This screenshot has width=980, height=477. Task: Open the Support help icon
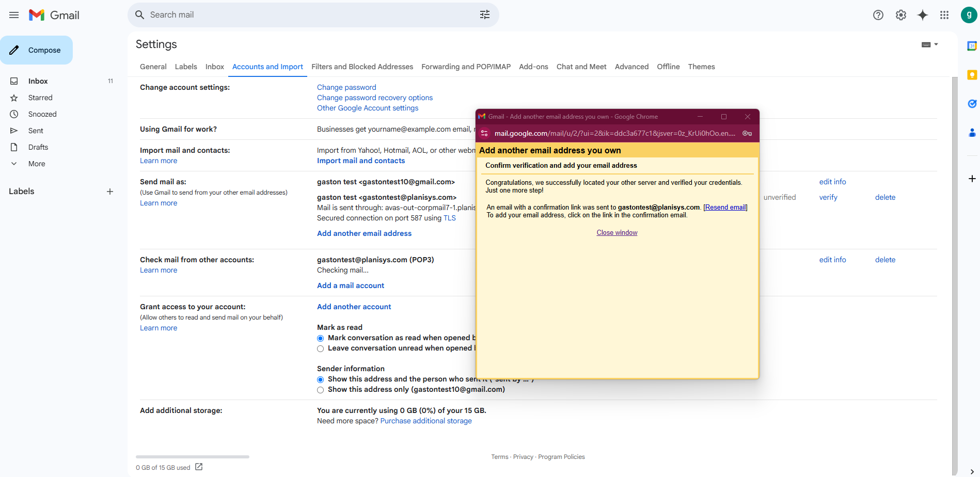pos(878,15)
